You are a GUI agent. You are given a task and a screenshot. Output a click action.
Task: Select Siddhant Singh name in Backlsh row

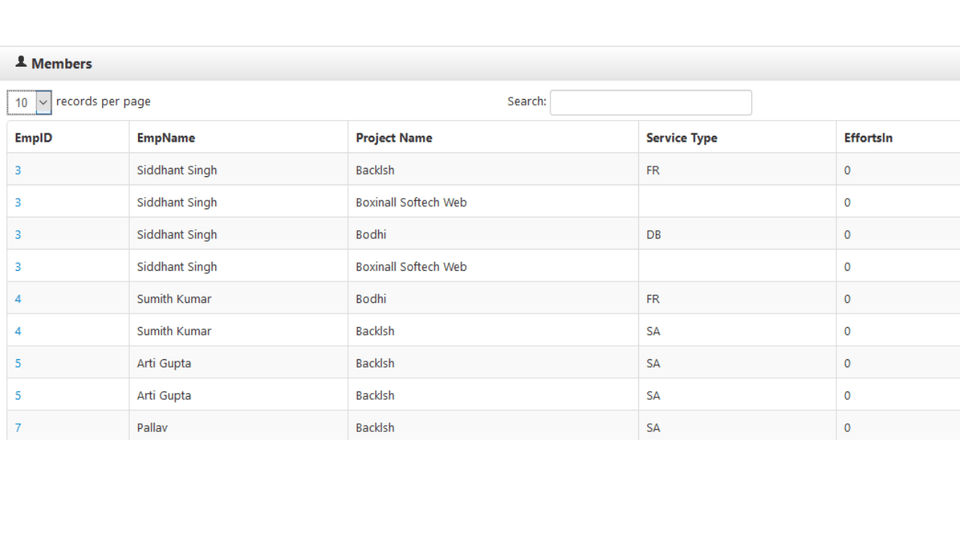177,170
